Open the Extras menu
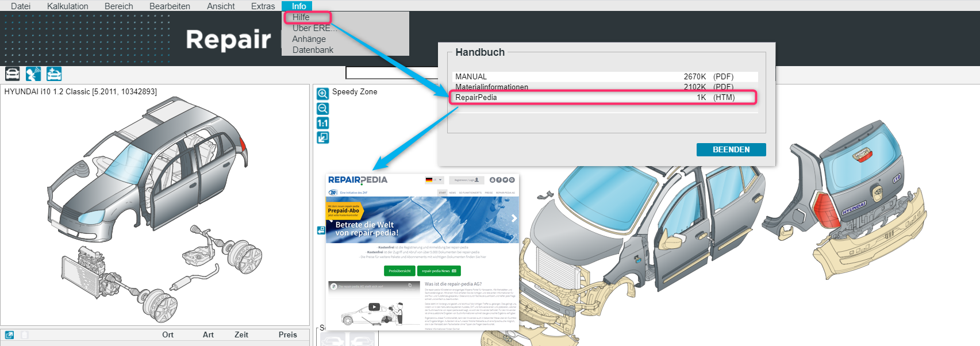This screenshot has width=980, height=346. 263,6
